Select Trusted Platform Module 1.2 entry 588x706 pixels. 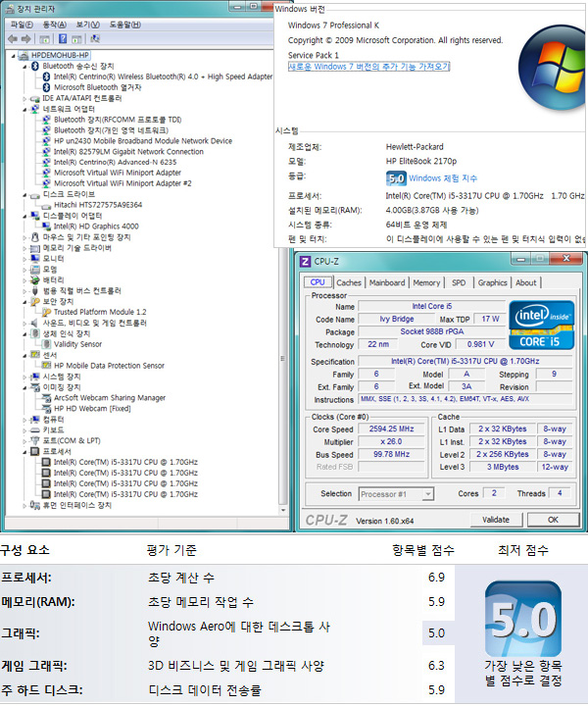click(x=100, y=312)
